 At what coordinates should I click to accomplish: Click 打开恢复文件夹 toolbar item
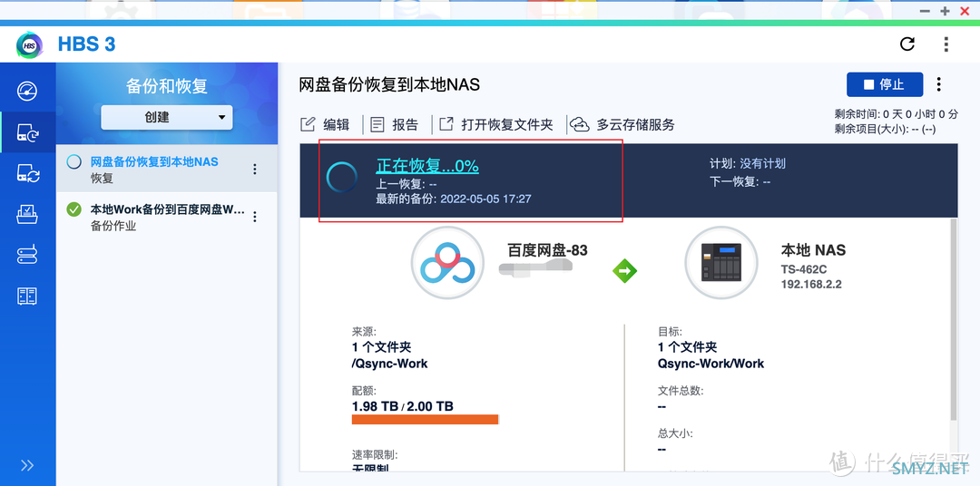(x=496, y=124)
